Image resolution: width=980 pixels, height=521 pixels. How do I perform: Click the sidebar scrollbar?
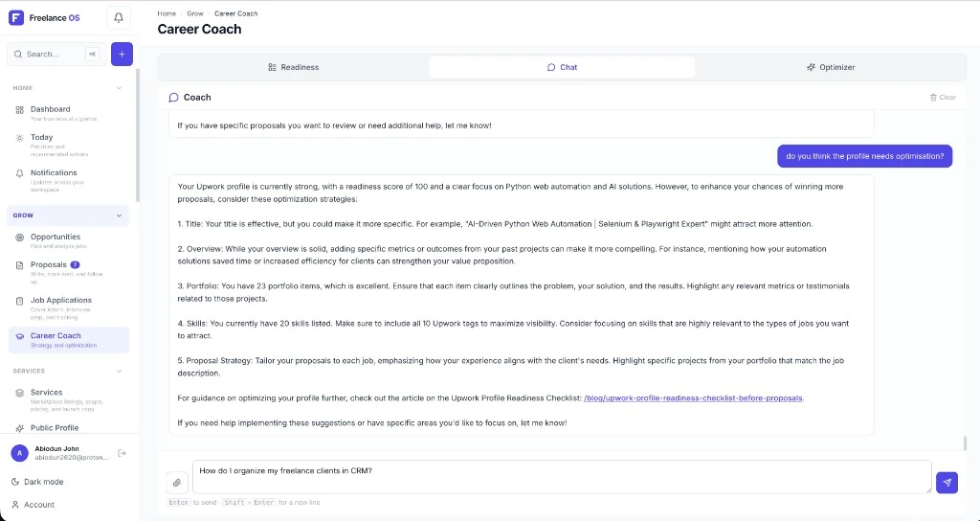138,134
